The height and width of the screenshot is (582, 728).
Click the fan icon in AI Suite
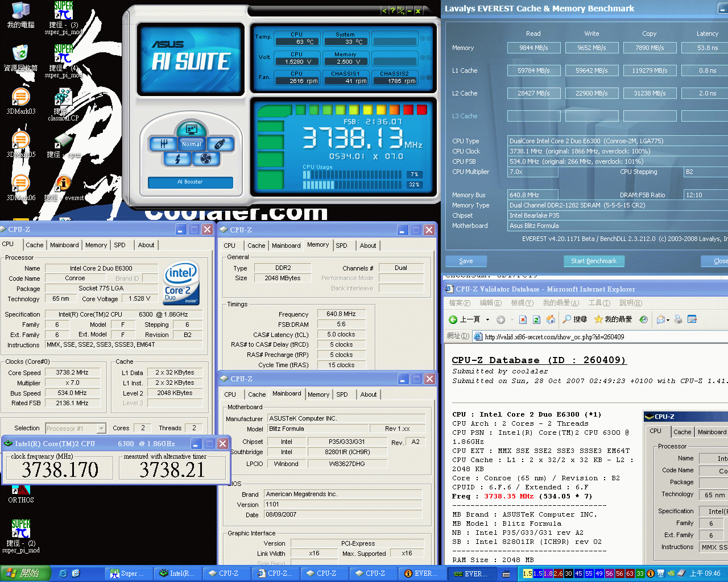206,159
